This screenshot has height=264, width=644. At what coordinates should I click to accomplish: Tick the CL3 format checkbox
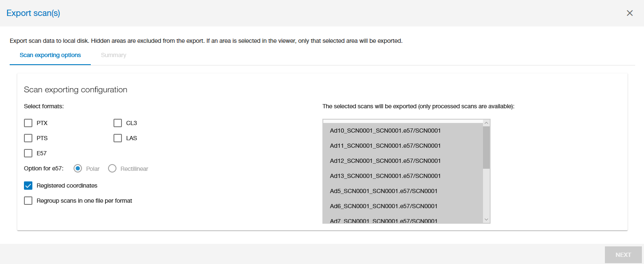tap(118, 123)
